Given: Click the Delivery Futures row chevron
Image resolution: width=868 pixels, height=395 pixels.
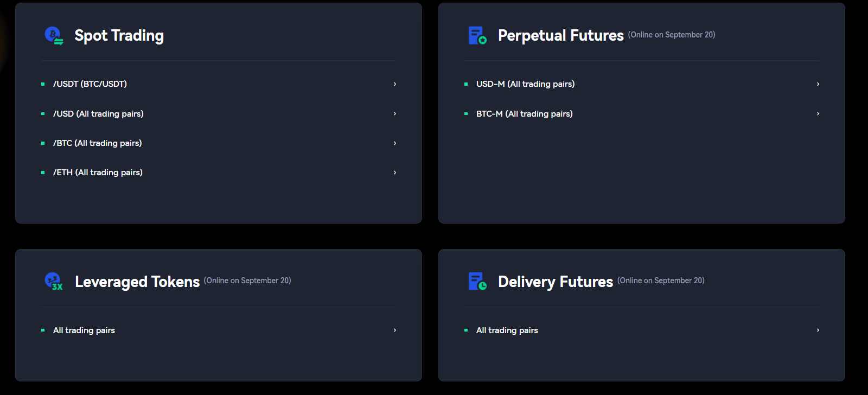Looking at the screenshot, I should pos(818,330).
